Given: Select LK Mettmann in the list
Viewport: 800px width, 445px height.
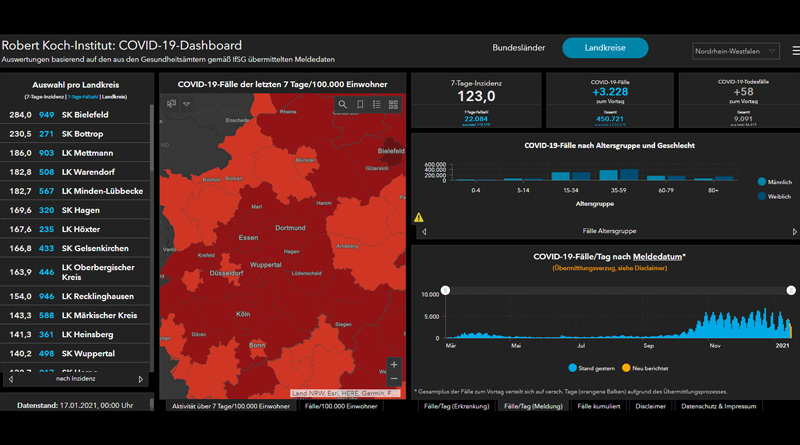Looking at the screenshot, I should pyautogui.click(x=75, y=153).
